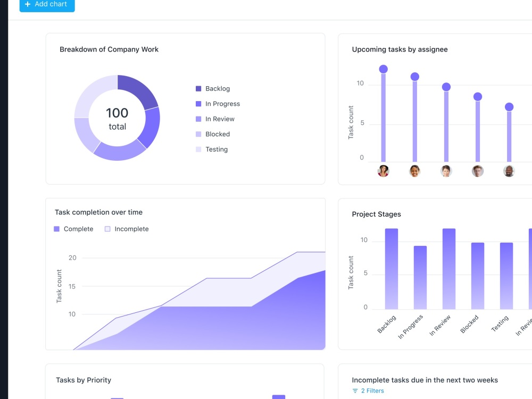532x399 pixels.
Task: Click the Task completion over time title
Action: coord(99,212)
